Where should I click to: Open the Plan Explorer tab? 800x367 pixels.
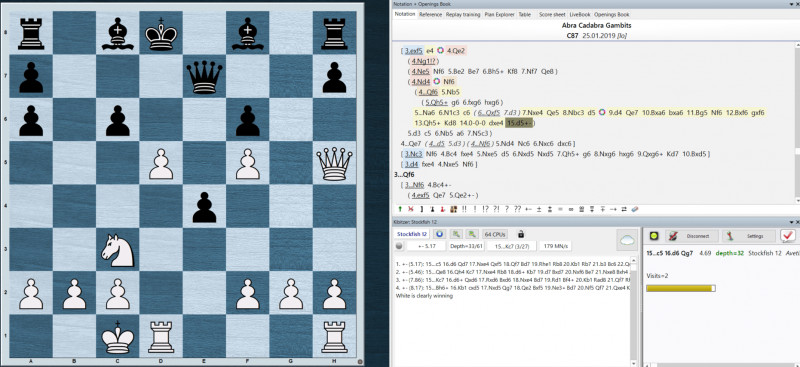499,14
